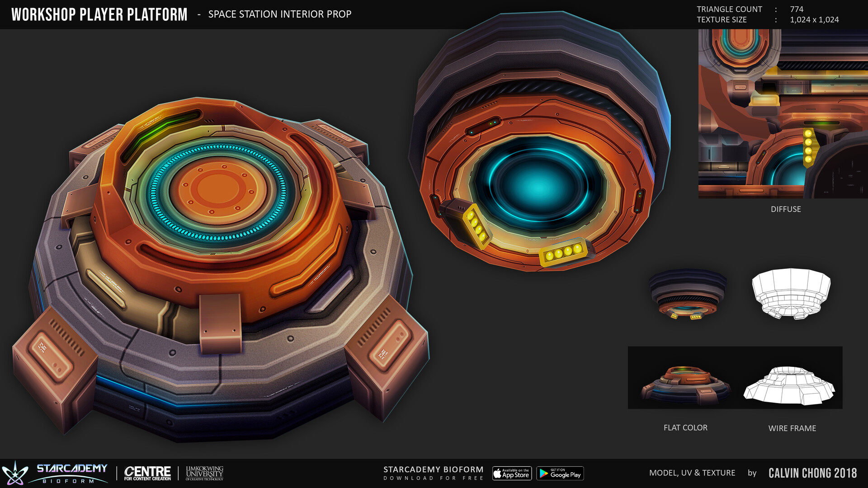Screen dimensions: 868x488
Task: Click the triangle count value '774'
Action: 797,9
